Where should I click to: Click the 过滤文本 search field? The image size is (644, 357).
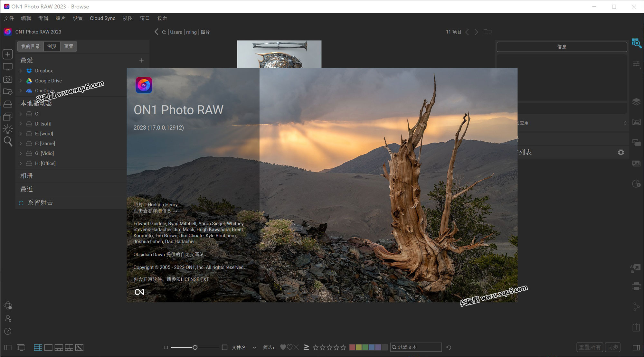pyautogui.click(x=416, y=347)
